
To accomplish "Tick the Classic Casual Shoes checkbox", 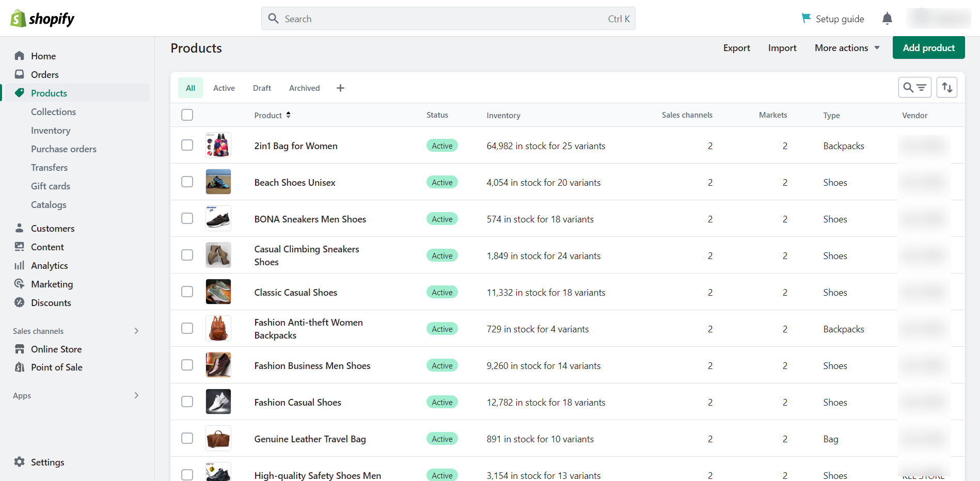I will point(187,292).
